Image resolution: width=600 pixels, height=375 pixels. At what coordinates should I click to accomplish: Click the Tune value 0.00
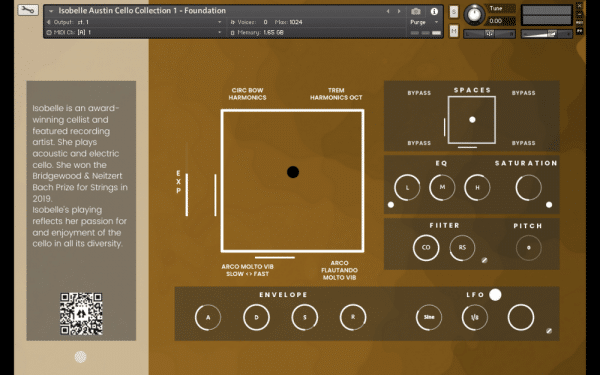coord(495,21)
